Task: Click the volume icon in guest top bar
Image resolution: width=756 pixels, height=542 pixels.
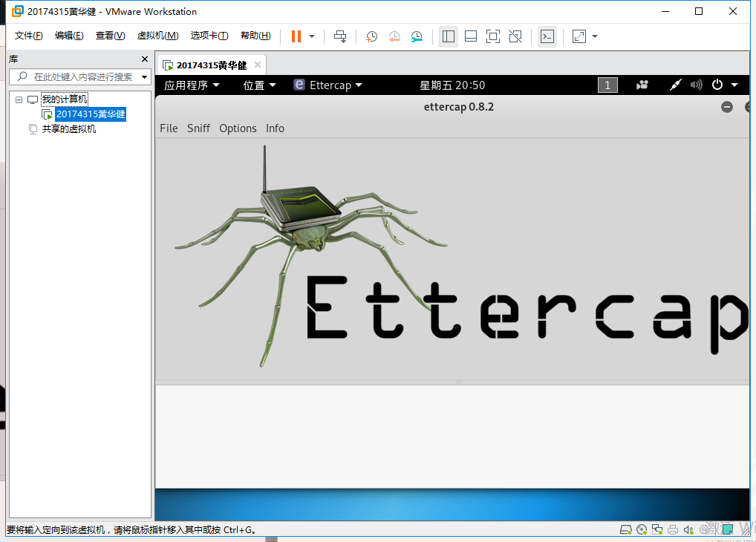Action: (696, 85)
